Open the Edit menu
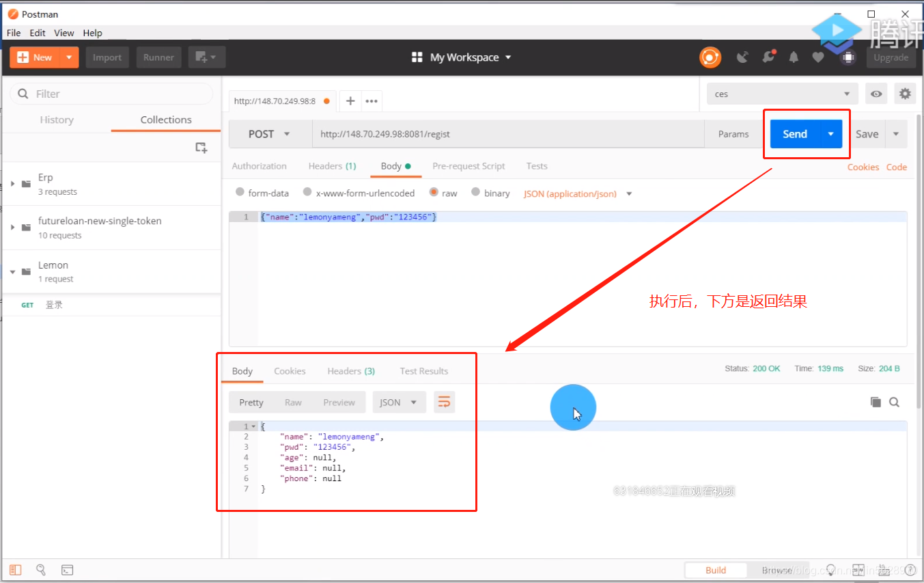The width and height of the screenshot is (924, 583). [x=38, y=33]
